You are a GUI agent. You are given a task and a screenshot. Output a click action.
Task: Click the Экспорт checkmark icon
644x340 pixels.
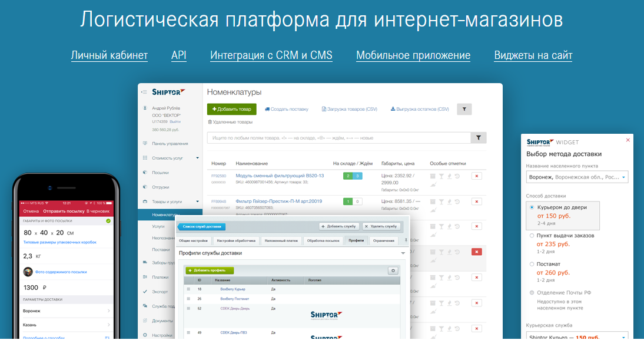click(145, 292)
